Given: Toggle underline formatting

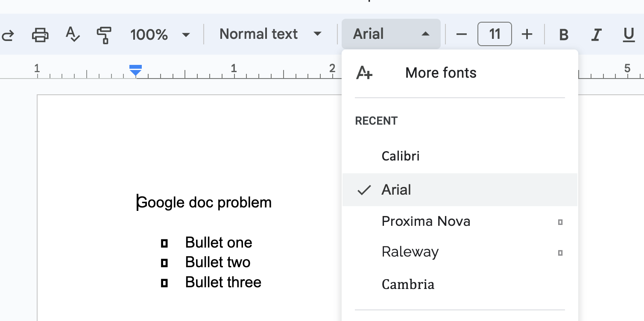Looking at the screenshot, I should click(x=629, y=35).
